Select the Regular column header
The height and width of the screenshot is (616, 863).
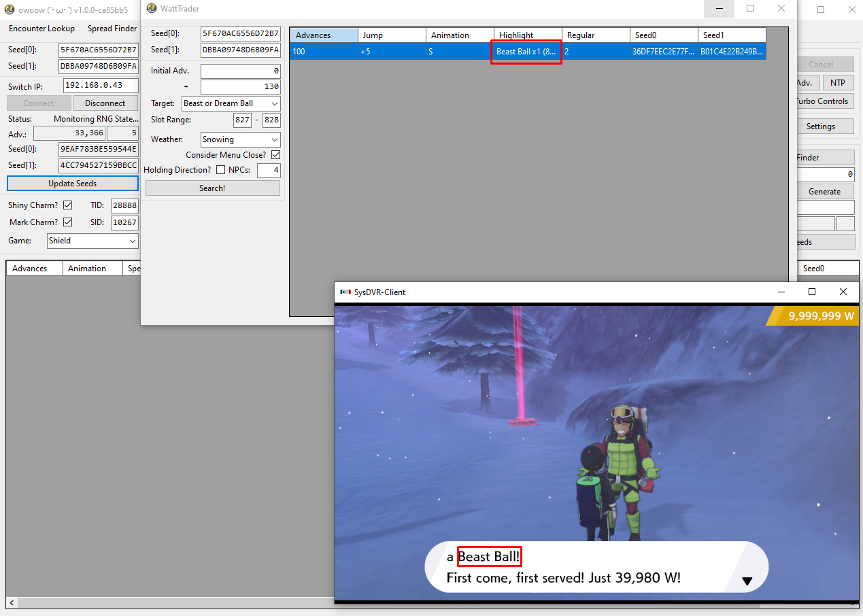click(596, 35)
